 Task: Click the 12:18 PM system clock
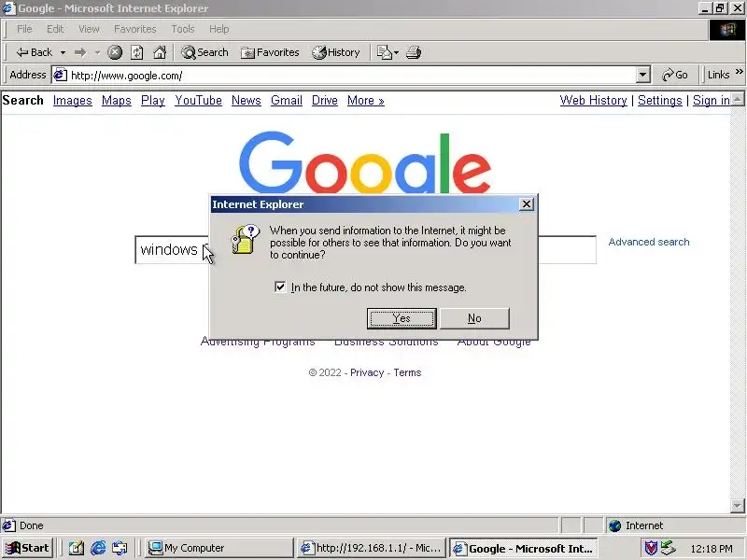[x=712, y=549]
